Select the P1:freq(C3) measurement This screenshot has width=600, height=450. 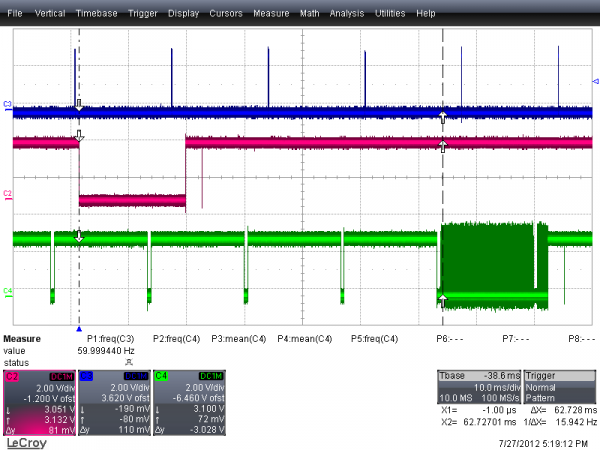(x=113, y=338)
